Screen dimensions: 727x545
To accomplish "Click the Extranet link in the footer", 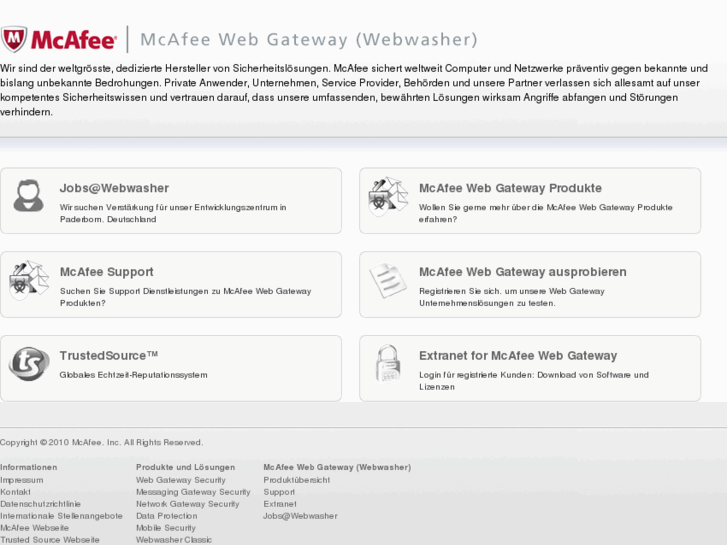I will (280, 504).
